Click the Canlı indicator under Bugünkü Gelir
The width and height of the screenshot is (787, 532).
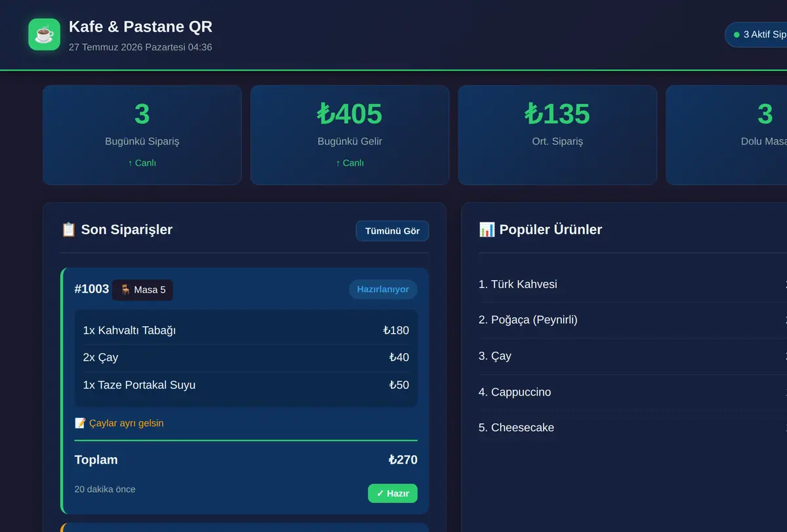click(x=350, y=163)
